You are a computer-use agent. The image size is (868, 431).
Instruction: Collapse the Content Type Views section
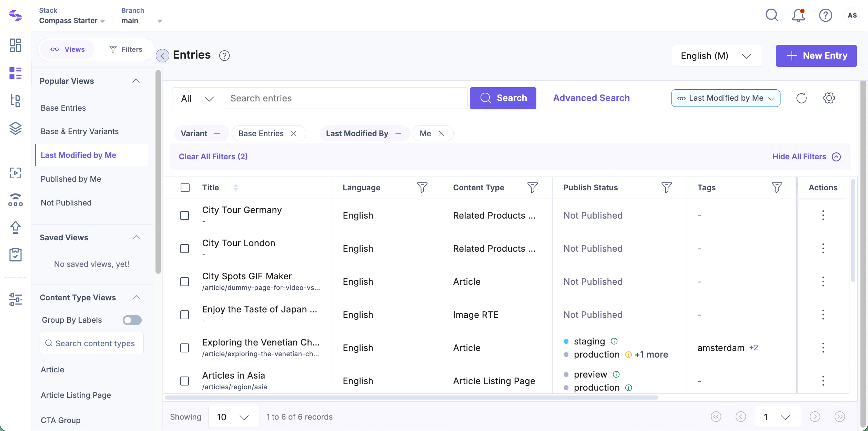click(136, 298)
